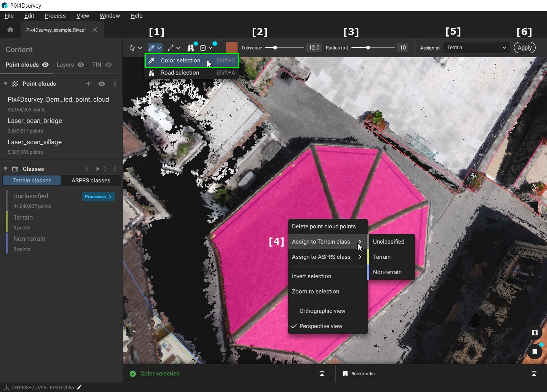Click the pencil icon to edit coordinate system
Image resolution: width=547 pixels, height=392 pixels.
(x=80, y=387)
